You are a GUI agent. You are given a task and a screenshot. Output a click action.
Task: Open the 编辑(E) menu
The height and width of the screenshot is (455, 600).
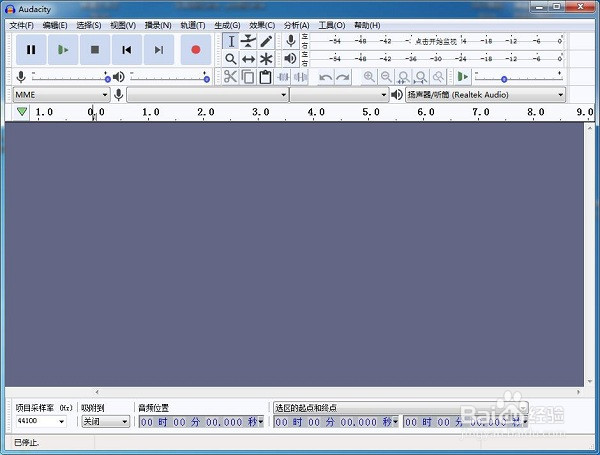pyautogui.click(x=55, y=25)
